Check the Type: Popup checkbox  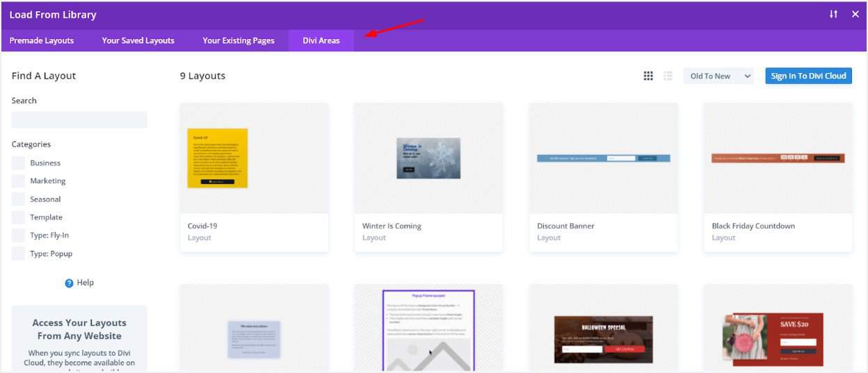18,254
